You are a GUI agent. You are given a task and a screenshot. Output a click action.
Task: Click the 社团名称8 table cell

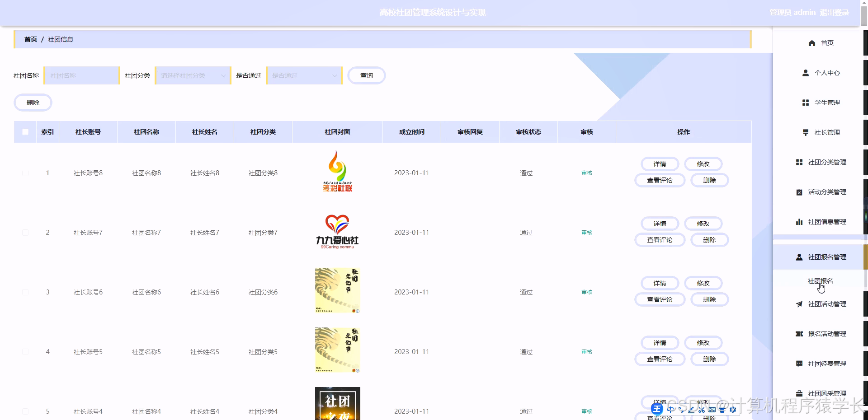146,173
